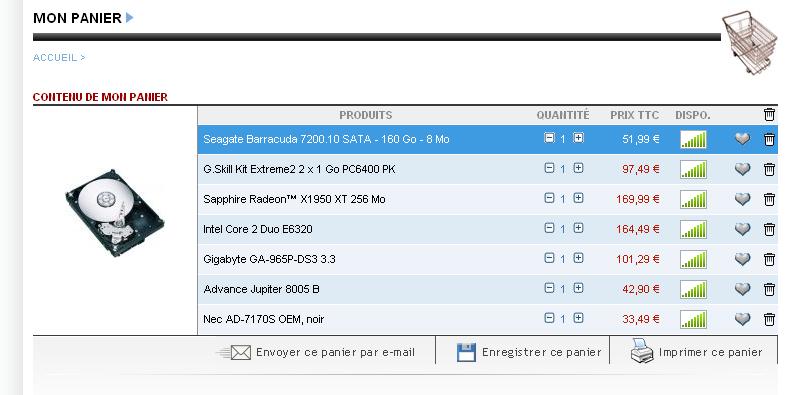Increase quantity of Seagate Barracuda

coord(579,137)
